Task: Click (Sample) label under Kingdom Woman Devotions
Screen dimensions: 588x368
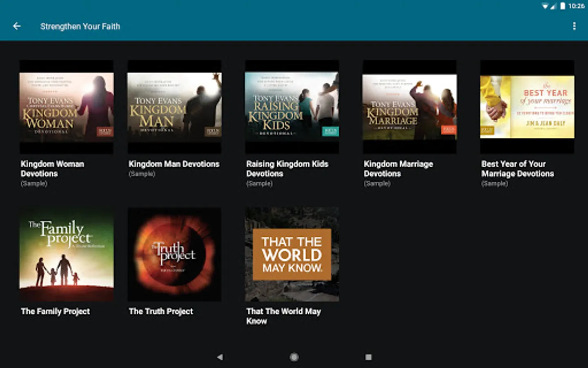Action: click(34, 184)
